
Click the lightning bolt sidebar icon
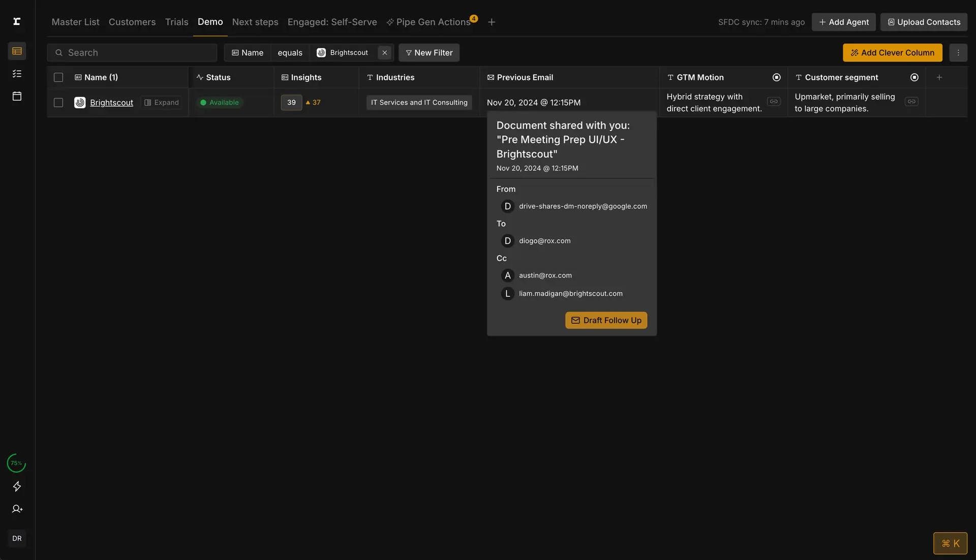(x=17, y=486)
